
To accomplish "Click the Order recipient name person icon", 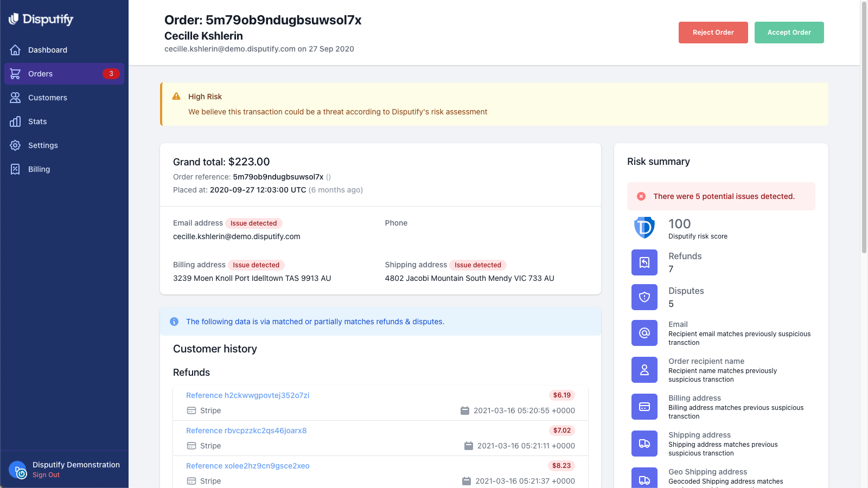I will pos(644,369).
